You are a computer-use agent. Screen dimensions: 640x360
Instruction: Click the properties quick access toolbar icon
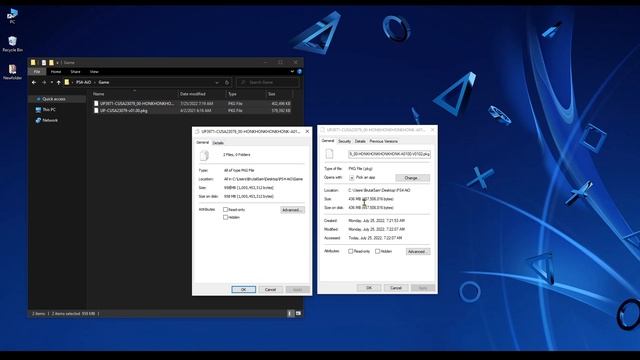click(44, 62)
